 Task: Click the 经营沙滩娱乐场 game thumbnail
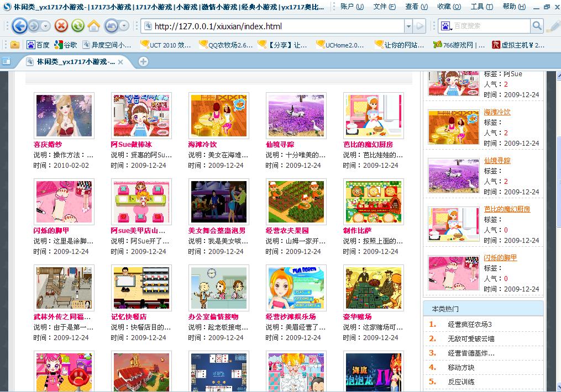pyautogui.click(x=296, y=288)
